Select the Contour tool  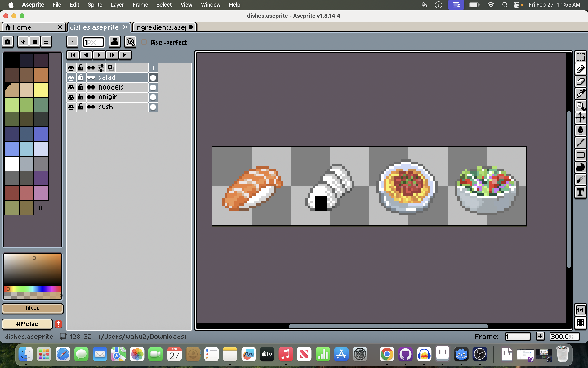[x=580, y=167]
